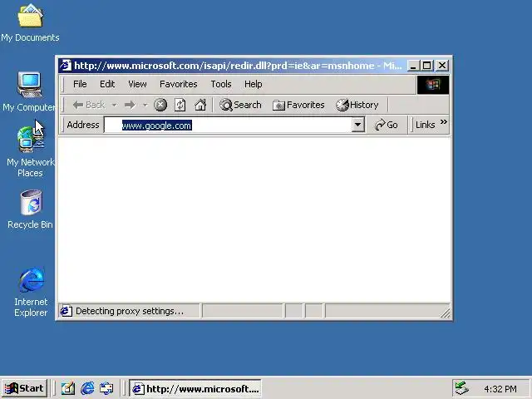Click Show Desktop quick launch icon
532x399 pixels.
tap(68, 388)
